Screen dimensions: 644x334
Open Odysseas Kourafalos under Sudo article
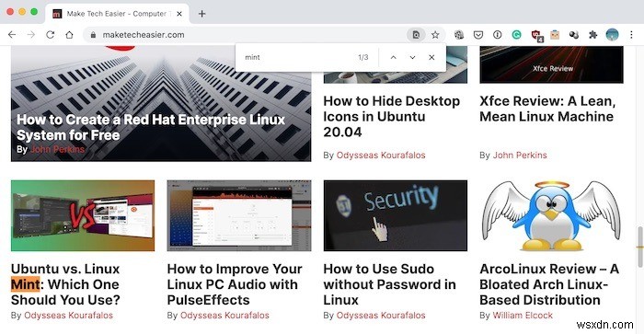[x=381, y=316]
